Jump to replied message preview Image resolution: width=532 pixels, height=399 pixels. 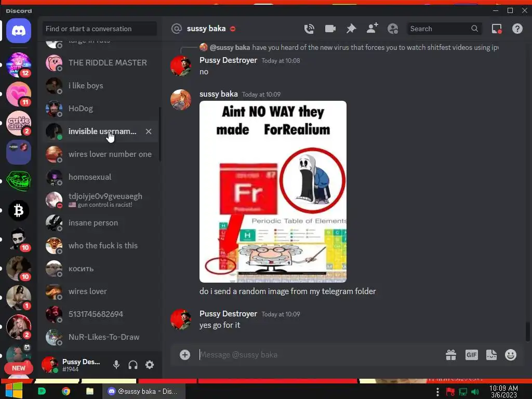tap(354, 47)
